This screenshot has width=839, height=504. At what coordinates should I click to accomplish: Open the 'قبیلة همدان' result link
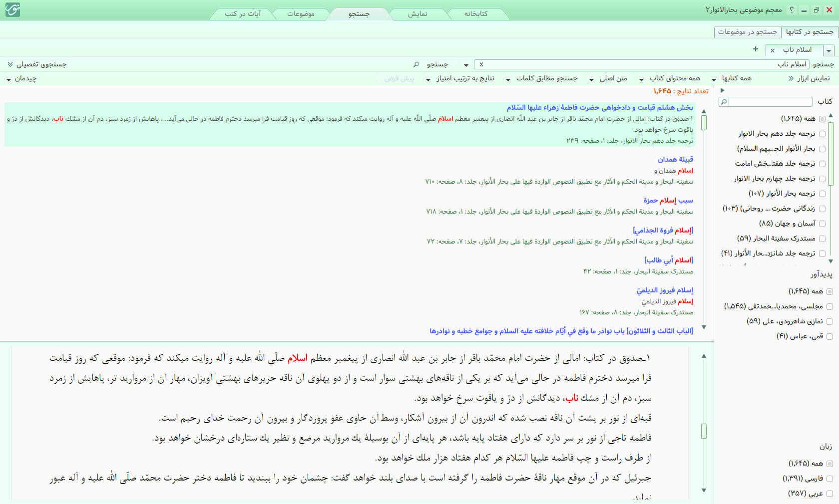tap(675, 159)
